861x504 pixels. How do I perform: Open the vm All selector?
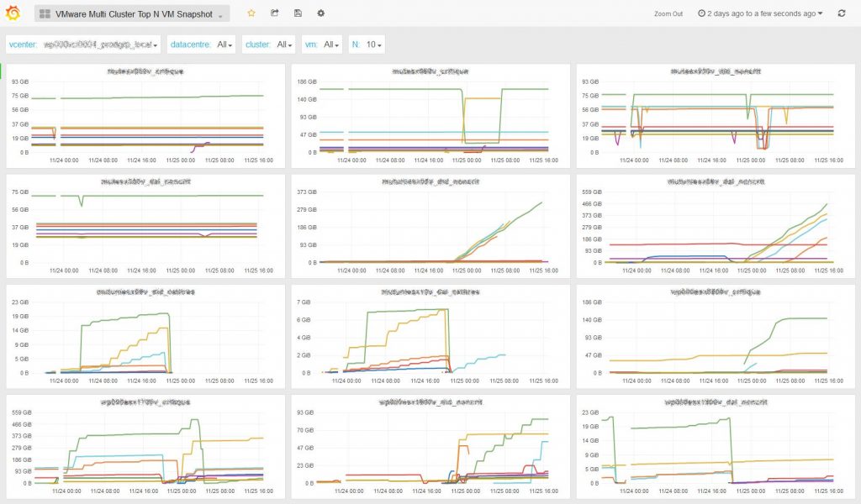331,44
